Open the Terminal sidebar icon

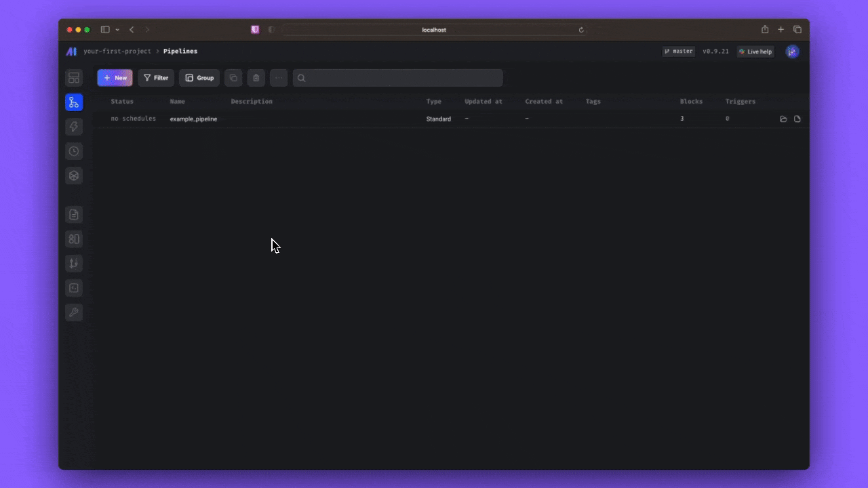tap(74, 288)
